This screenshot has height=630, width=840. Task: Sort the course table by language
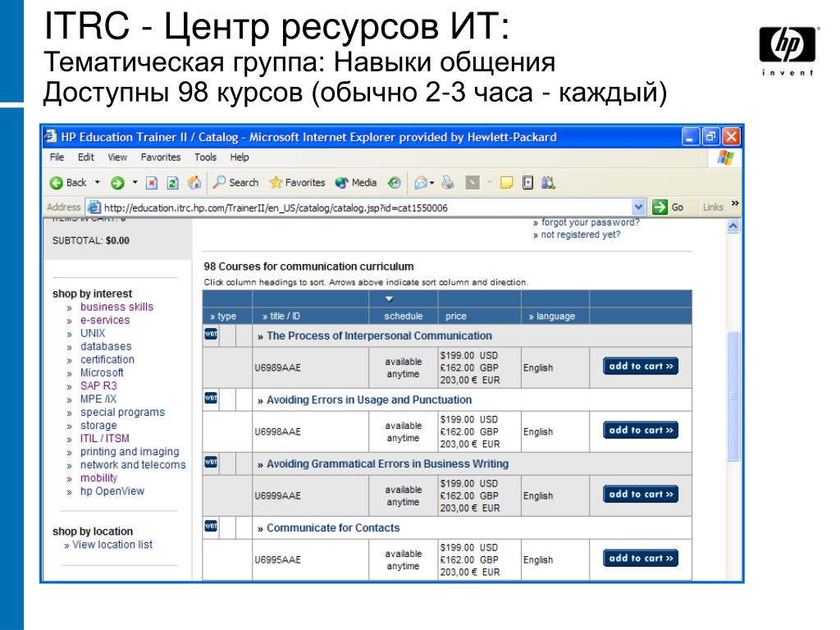[x=555, y=316]
